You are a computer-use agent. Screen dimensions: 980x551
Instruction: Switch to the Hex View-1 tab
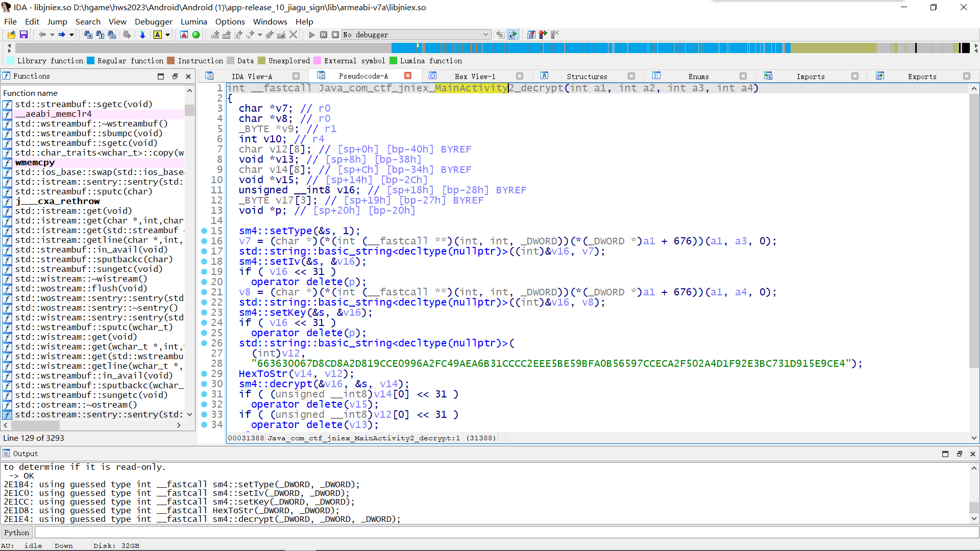click(475, 77)
